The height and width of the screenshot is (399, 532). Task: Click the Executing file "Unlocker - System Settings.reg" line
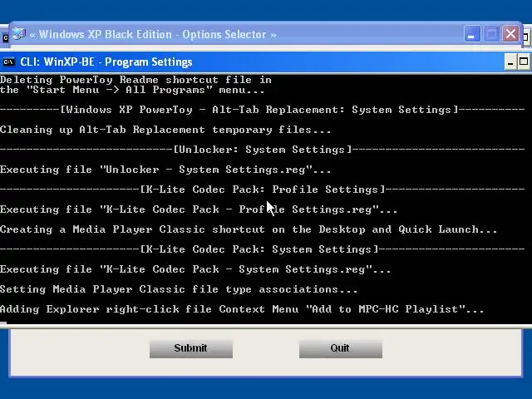pos(165,170)
